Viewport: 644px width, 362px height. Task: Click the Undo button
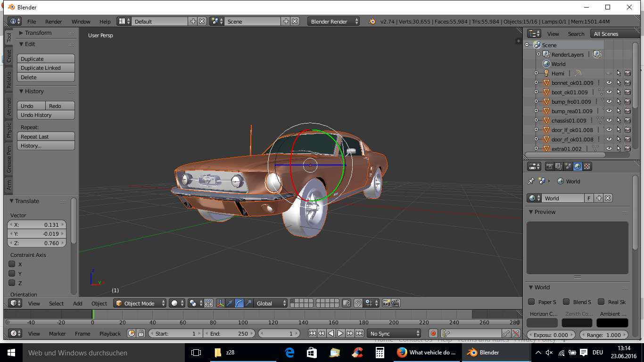31,106
